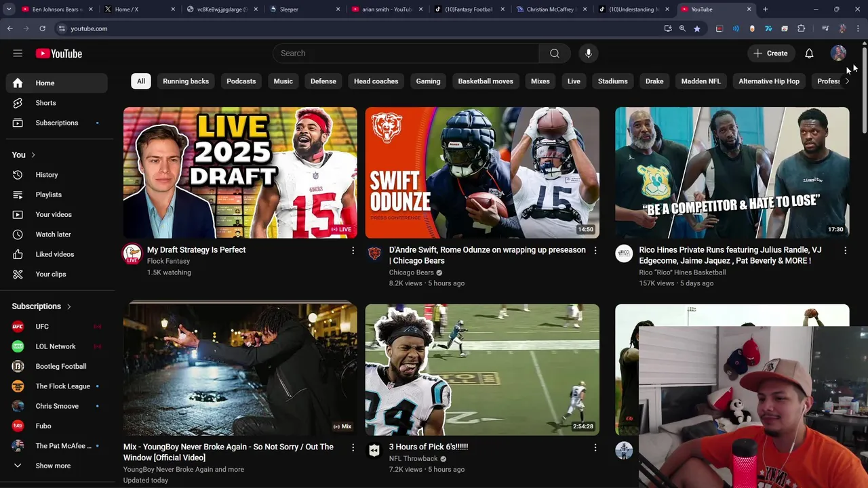Open Swift Odunze press conference thumbnail

[x=482, y=173]
